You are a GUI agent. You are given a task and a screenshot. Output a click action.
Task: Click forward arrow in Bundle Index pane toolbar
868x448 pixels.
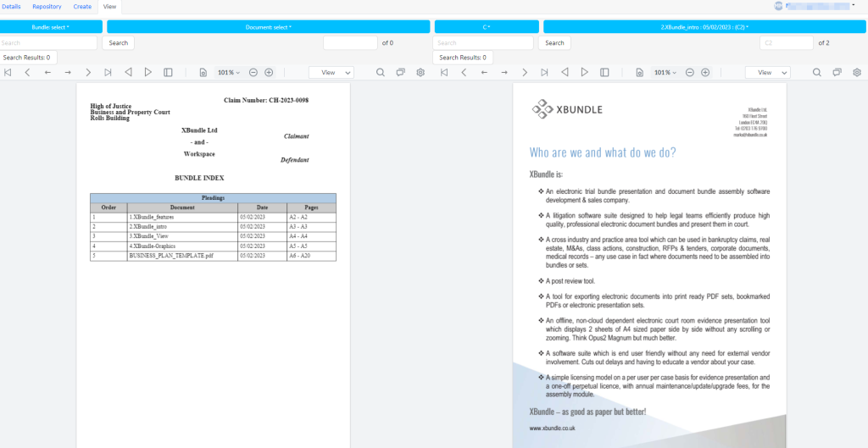click(x=68, y=73)
